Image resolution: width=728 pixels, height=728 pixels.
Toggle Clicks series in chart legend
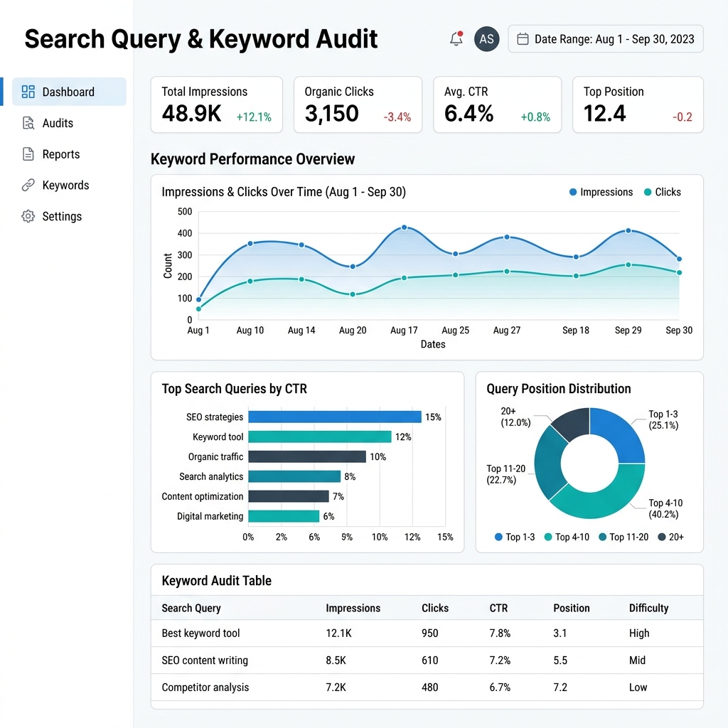point(663,192)
